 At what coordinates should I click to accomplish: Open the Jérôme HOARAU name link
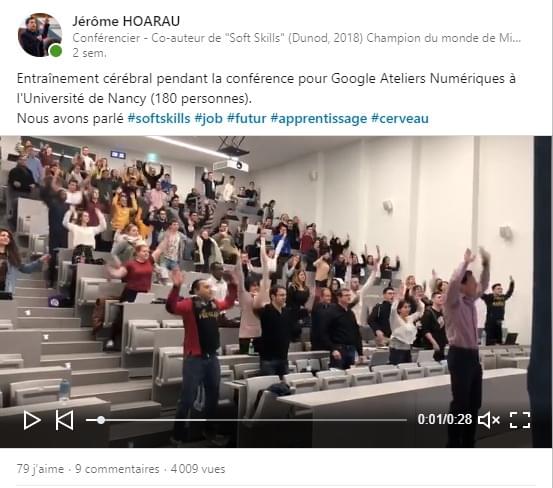click(126, 21)
